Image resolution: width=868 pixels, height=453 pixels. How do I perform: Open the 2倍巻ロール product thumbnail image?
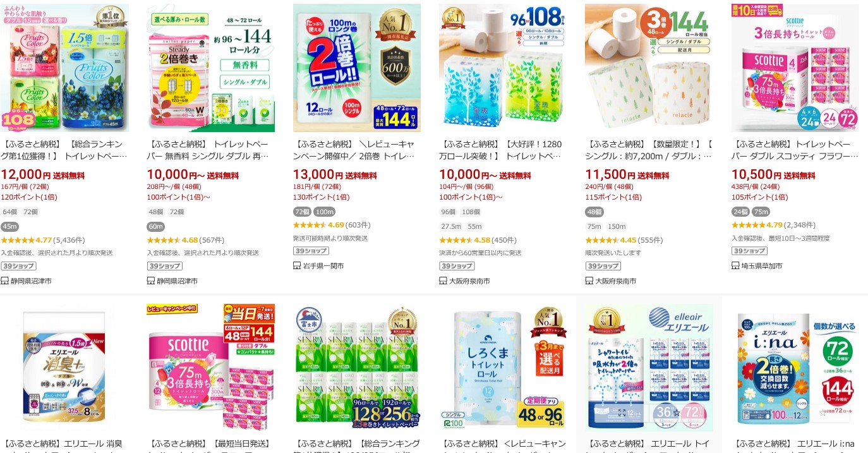pyautogui.click(x=357, y=68)
